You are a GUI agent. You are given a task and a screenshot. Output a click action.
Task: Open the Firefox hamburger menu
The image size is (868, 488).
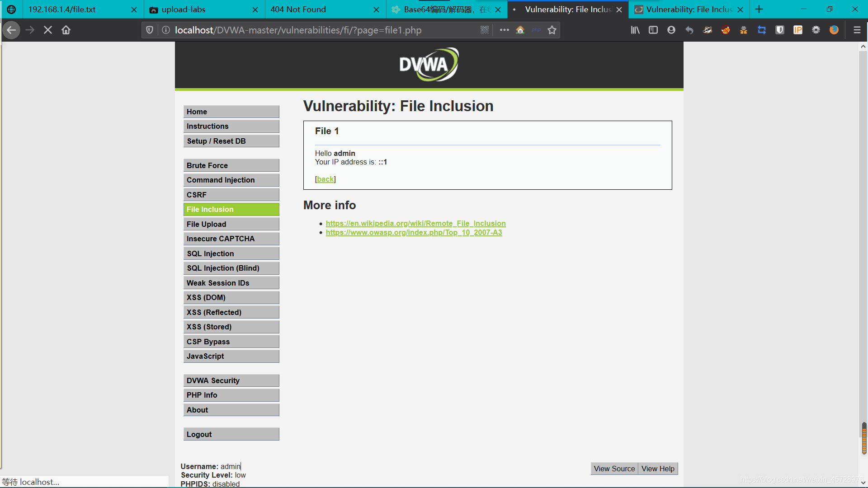(x=857, y=30)
